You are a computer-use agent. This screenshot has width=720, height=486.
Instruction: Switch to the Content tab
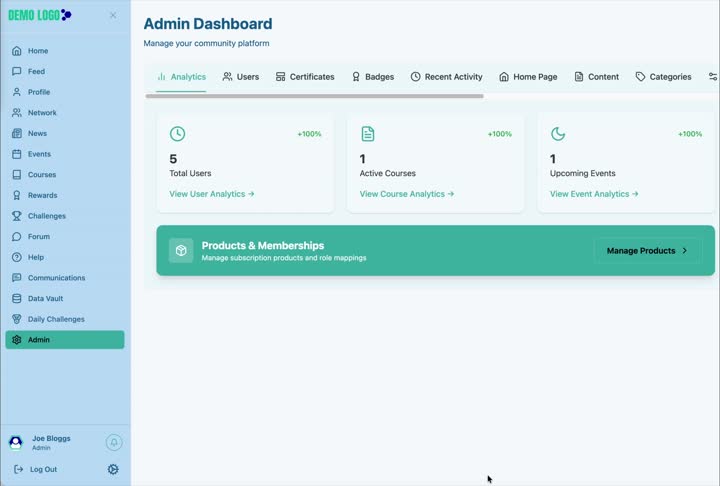point(596,77)
